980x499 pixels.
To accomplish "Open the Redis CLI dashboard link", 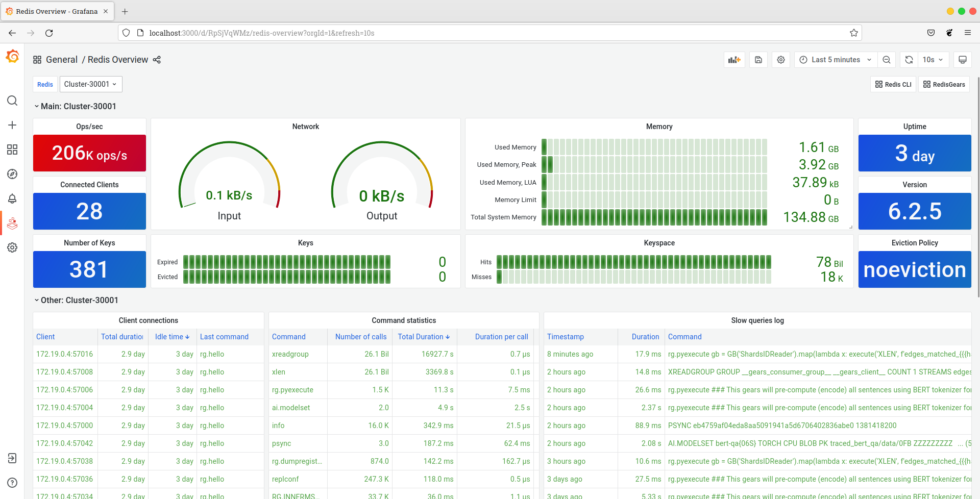I will pyautogui.click(x=893, y=84).
